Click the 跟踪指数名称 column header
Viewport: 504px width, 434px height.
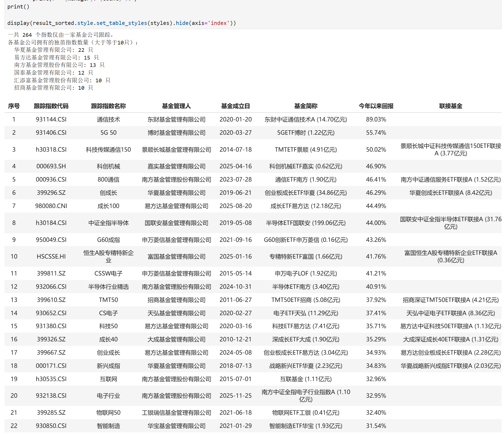coord(108,106)
